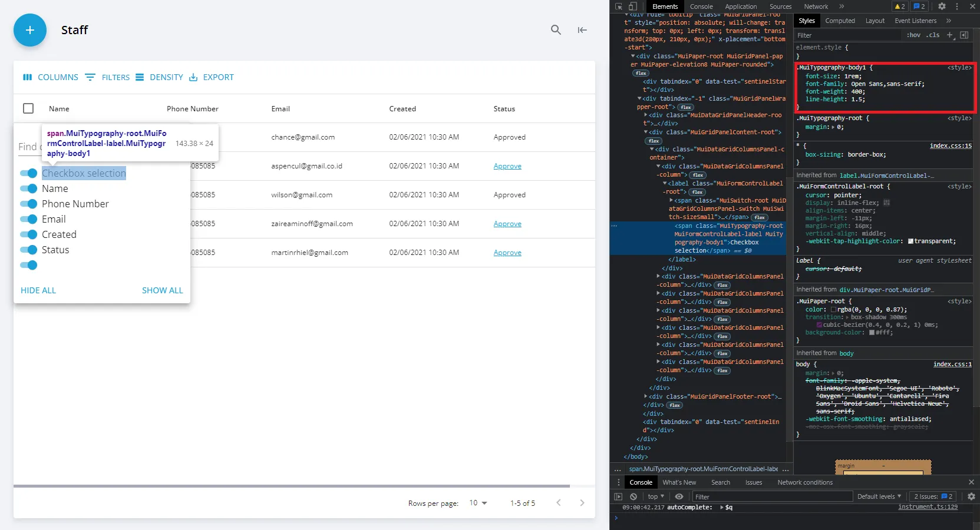Toggle the .cls element classes button
The height and width of the screenshot is (530, 980).
933,35
